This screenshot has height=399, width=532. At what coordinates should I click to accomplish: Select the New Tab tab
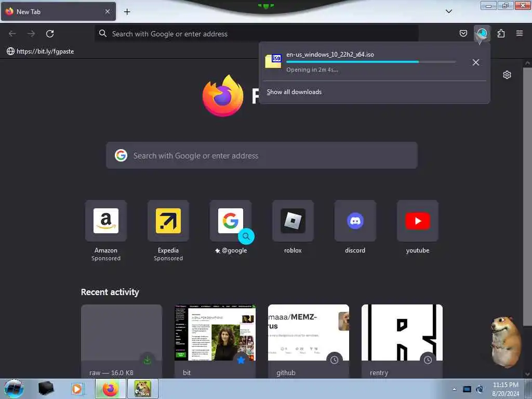click(58, 11)
